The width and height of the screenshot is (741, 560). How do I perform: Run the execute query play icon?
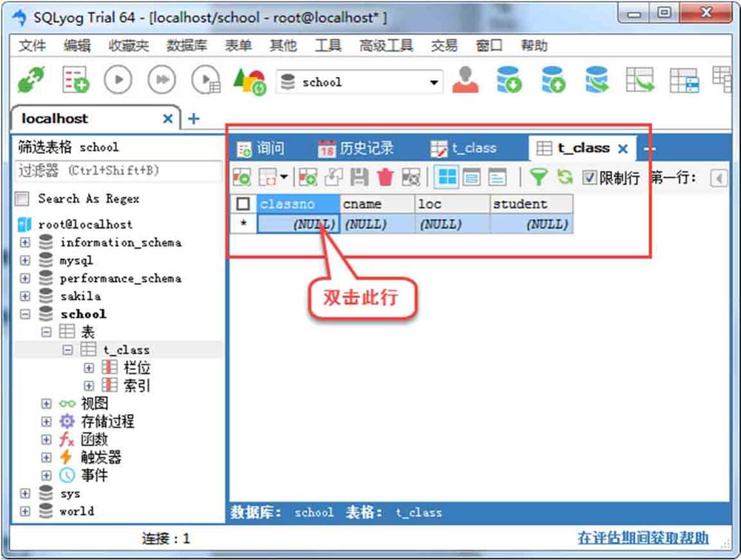pos(118,79)
